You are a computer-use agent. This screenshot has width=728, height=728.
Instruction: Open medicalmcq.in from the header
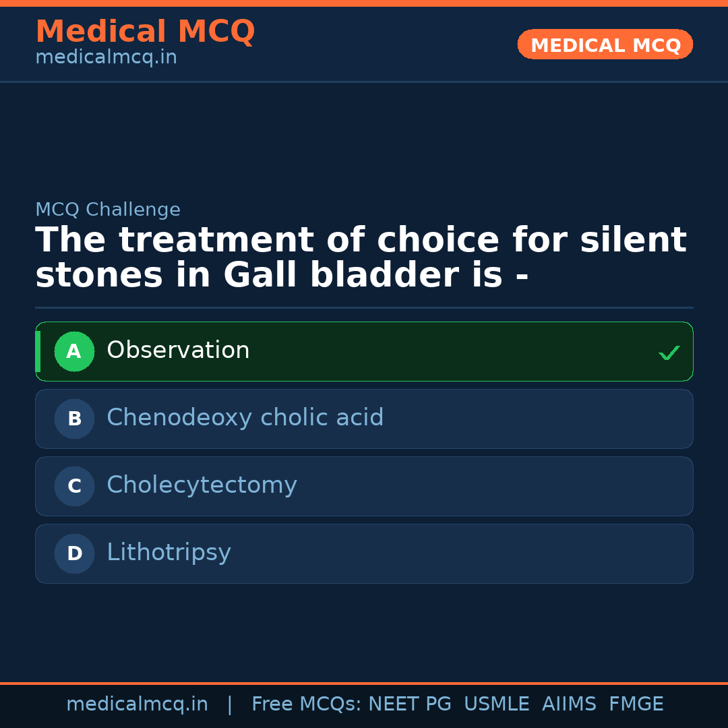(x=105, y=57)
